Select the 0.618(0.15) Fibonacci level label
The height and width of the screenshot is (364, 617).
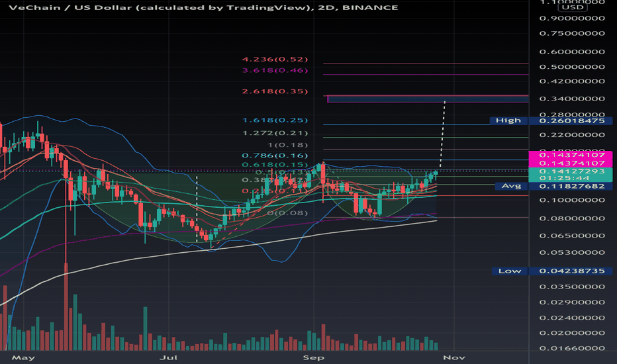pyautogui.click(x=275, y=165)
